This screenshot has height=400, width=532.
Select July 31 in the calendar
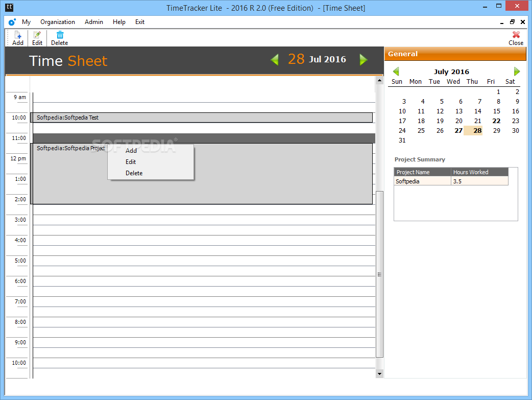(402, 140)
